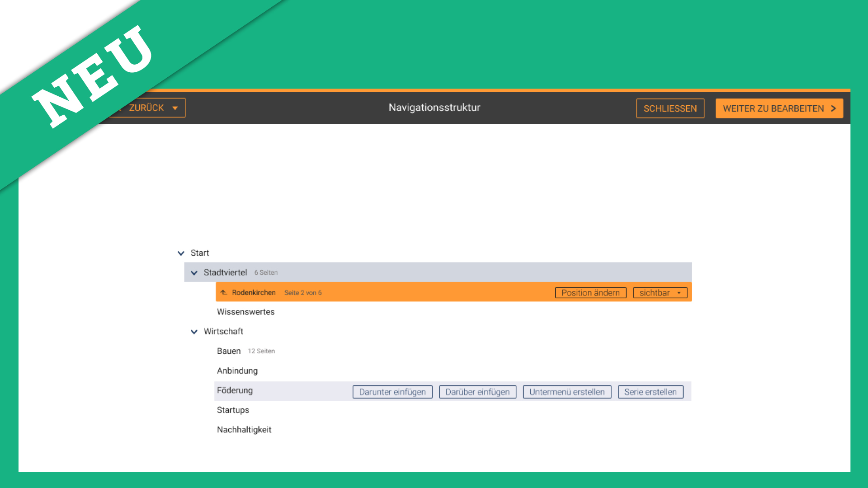Click Position ändern button
This screenshot has height=488, width=868.
point(590,293)
